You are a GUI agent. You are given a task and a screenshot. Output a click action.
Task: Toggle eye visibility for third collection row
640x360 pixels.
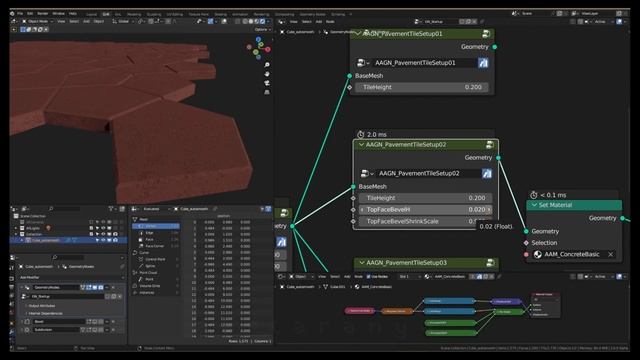[x=103, y=234]
